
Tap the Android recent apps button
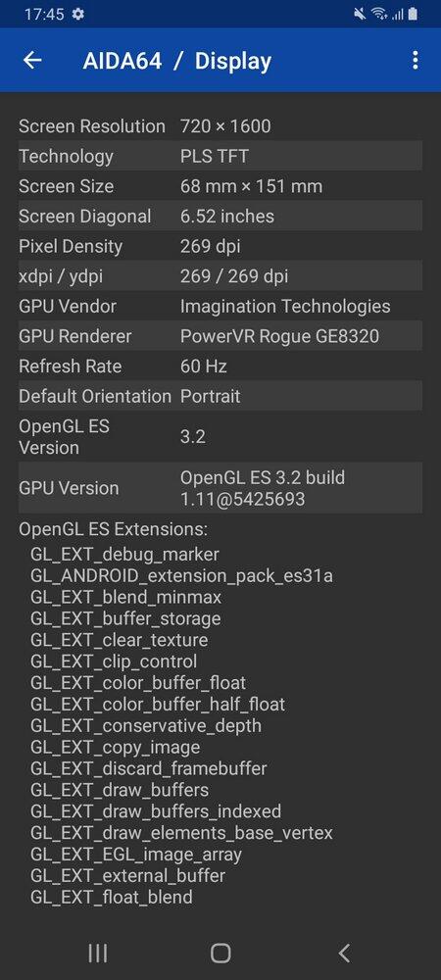click(x=97, y=954)
